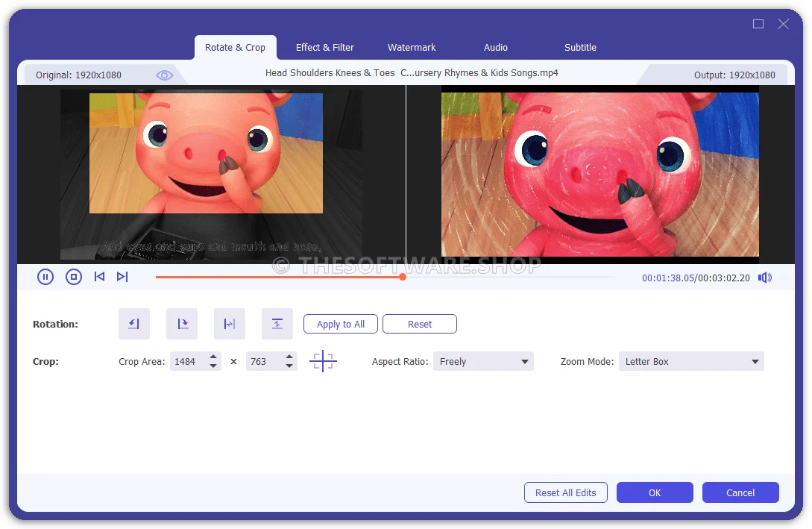The image size is (812, 529).
Task: Open the Audio tab
Action: click(x=496, y=48)
